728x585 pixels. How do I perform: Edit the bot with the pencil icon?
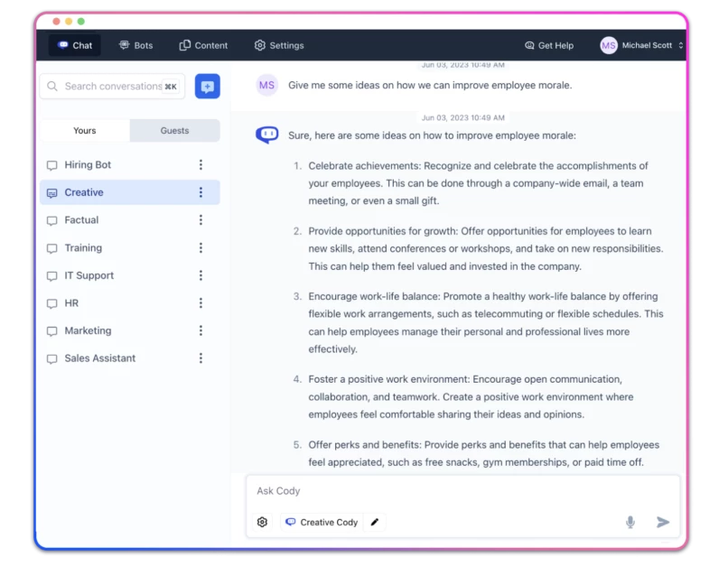373,522
